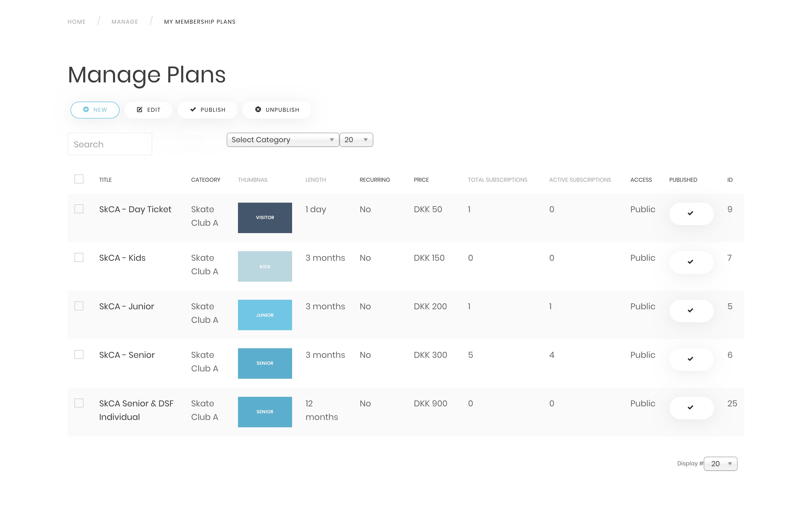
Task: Toggle published status for SkCA - Senior
Action: point(691,359)
